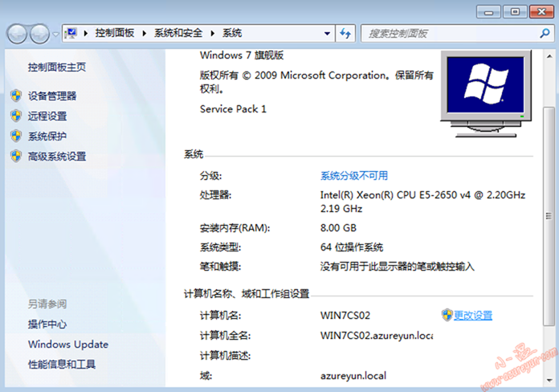Click the vertical scrollbar thumb
The width and height of the screenshot is (559, 392).
click(x=549, y=216)
